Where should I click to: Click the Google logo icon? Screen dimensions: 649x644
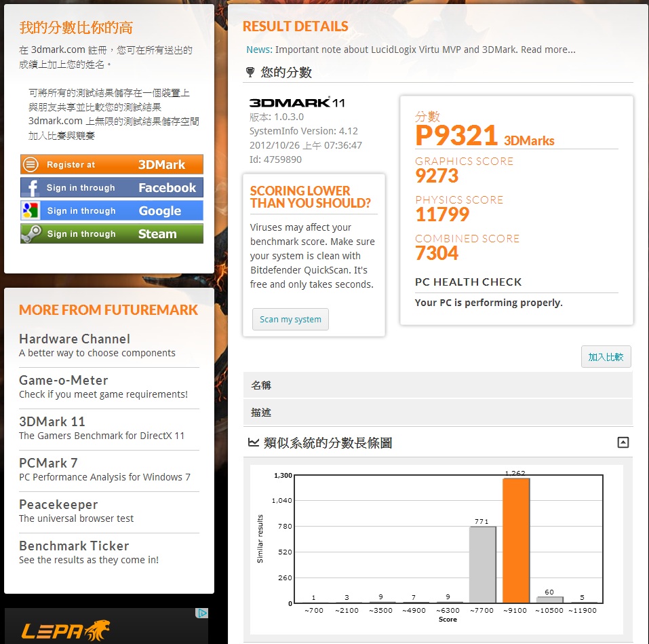click(x=31, y=211)
